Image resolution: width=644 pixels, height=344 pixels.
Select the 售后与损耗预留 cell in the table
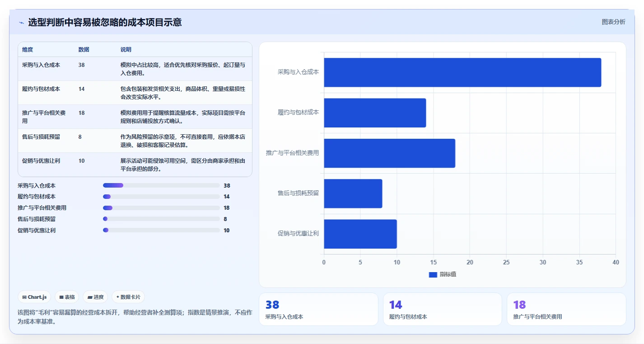click(41, 137)
